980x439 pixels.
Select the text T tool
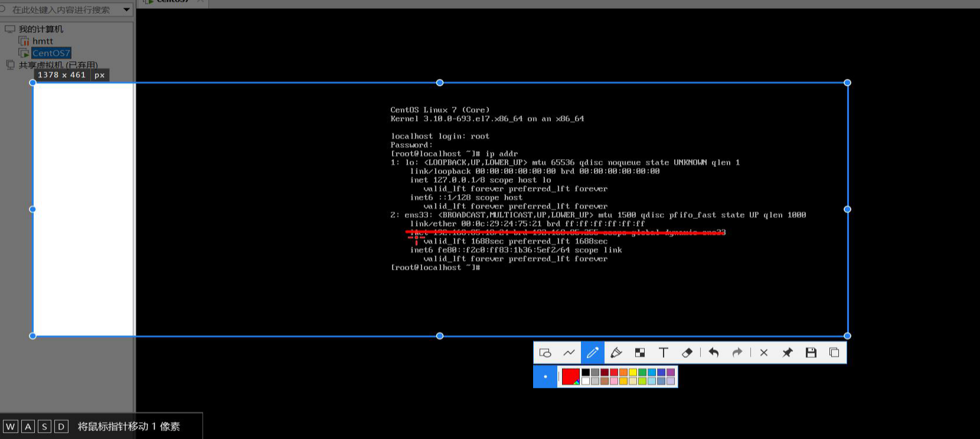point(664,352)
